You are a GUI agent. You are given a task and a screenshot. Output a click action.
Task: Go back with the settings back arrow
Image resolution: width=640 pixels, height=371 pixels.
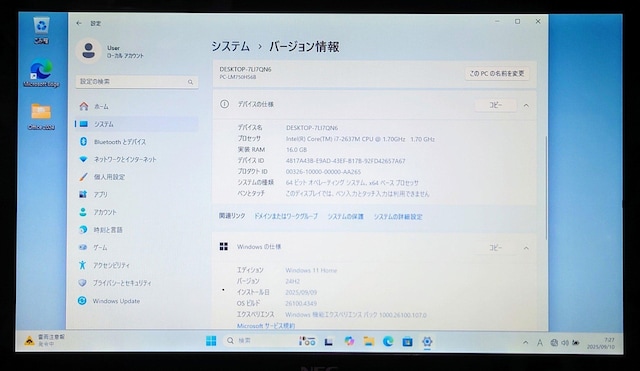tap(79, 23)
